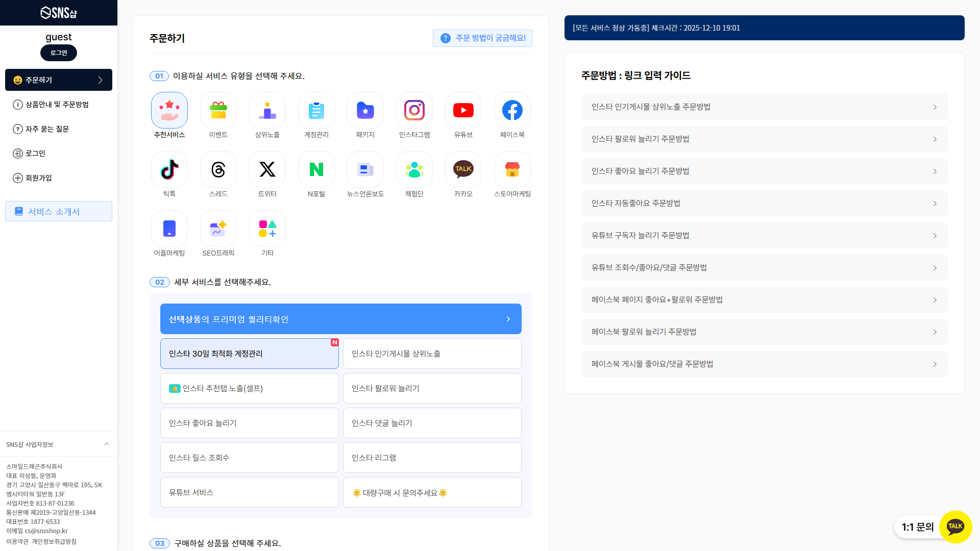Choose the YouTube service icon

463,110
